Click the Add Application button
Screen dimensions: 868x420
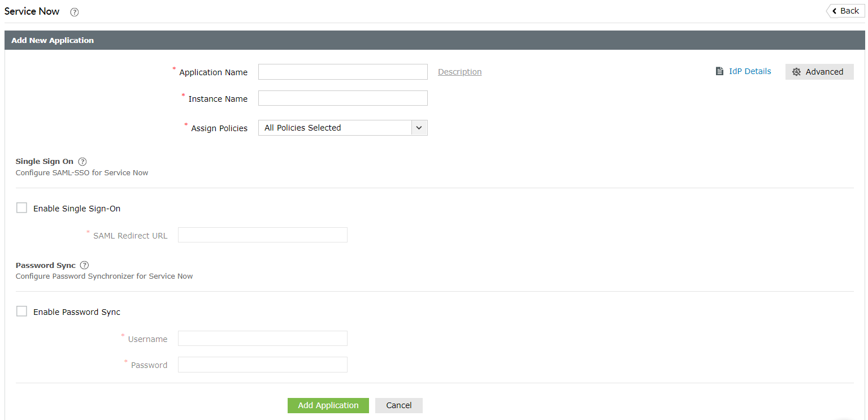pyautogui.click(x=328, y=405)
